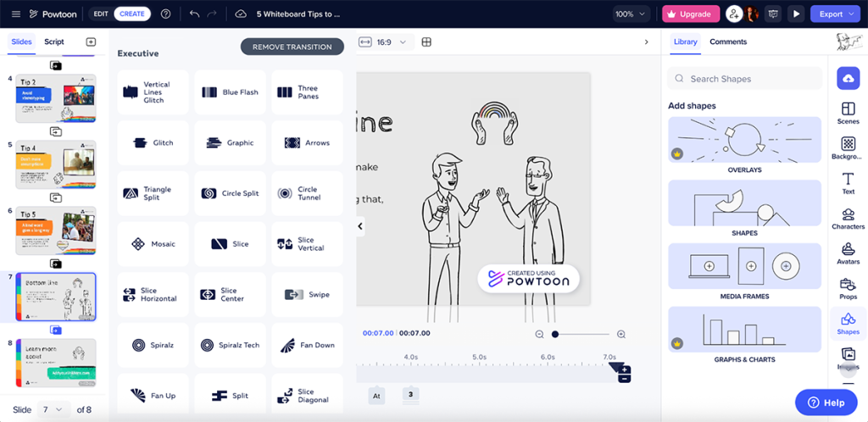Open slide 8 thumbnail Learn more
The width and height of the screenshot is (868, 422).
[x=56, y=364]
